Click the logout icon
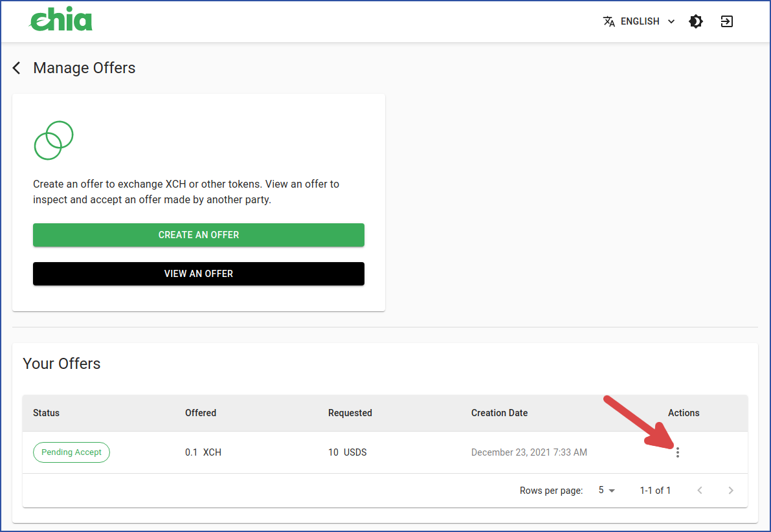 pyautogui.click(x=727, y=21)
